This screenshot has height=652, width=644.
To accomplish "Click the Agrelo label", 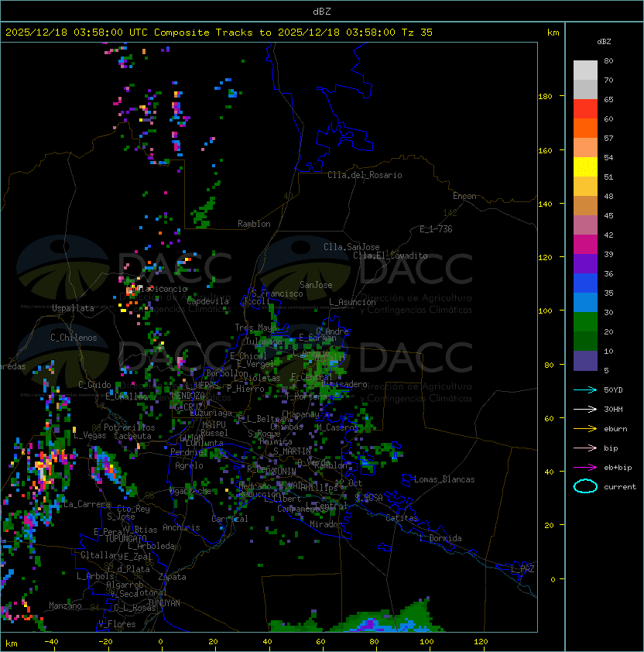I will [189, 465].
